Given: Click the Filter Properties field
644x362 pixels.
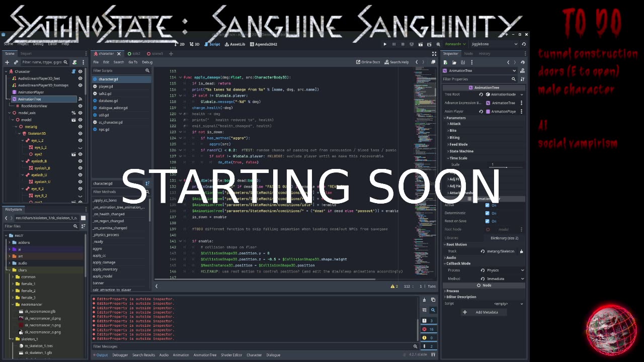Looking at the screenshot, I should (x=479, y=79).
